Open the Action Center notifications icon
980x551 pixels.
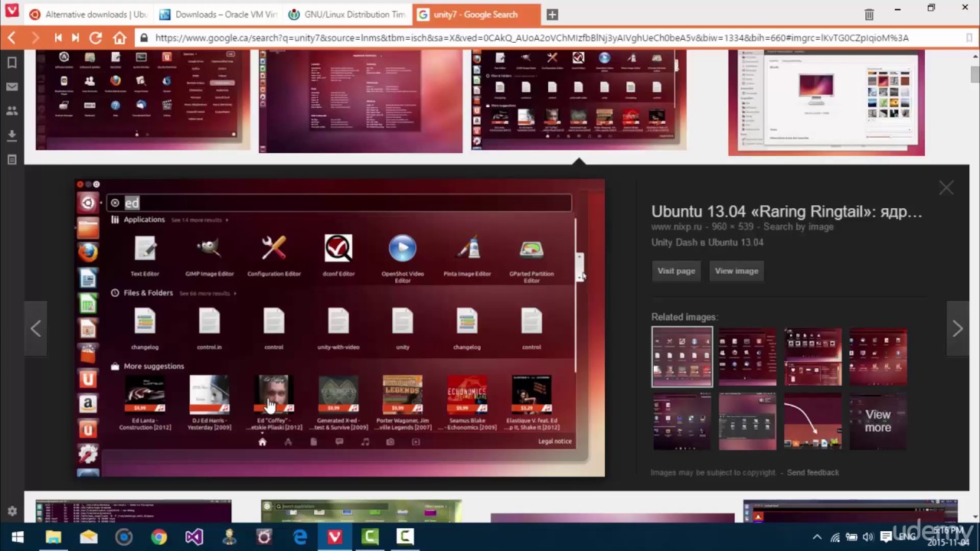pyautogui.click(x=886, y=537)
